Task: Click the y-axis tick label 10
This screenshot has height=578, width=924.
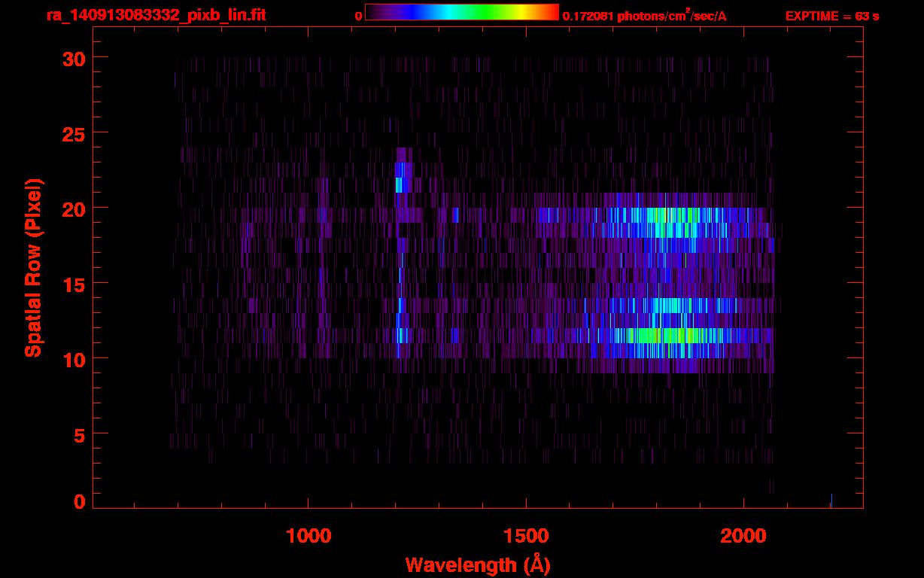Action: pyautogui.click(x=72, y=359)
